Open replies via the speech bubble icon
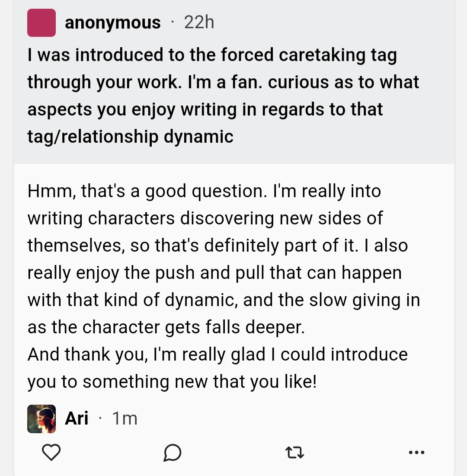Image resolution: width=467 pixels, height=476 pixels. coord(173,453)
